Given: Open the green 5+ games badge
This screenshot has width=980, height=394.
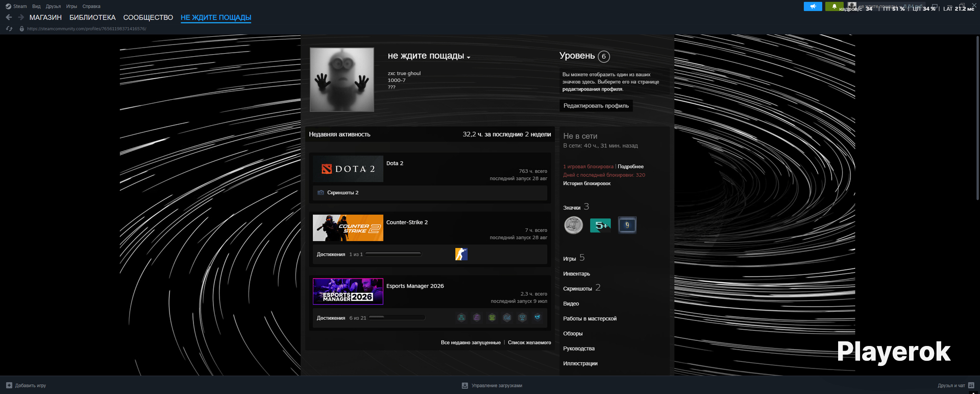Looking at the screenshot, I should coord(600,225).
